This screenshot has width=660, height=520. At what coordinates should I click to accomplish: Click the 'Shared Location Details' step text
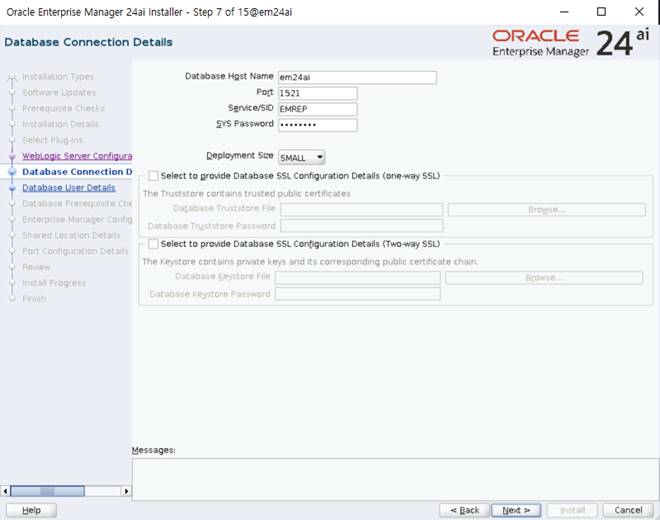tap(71, 235)
